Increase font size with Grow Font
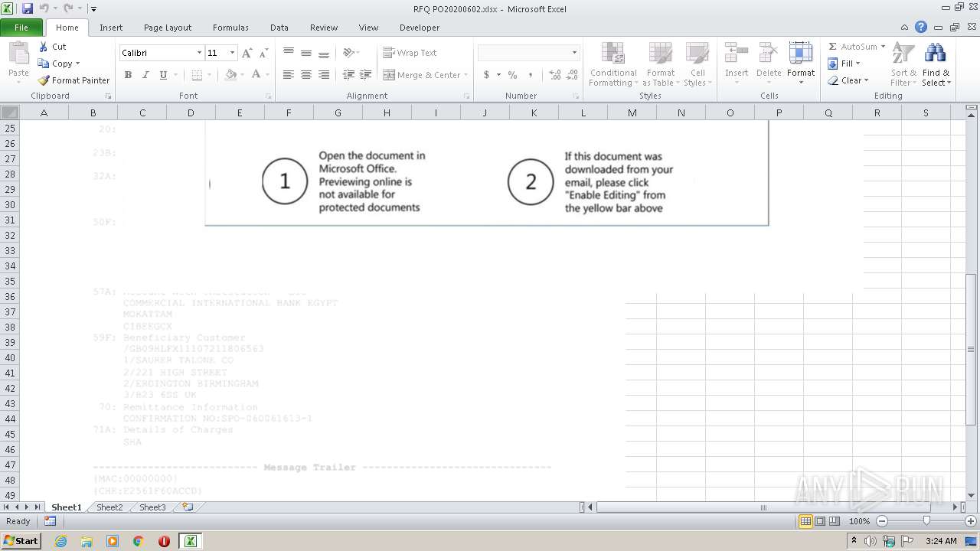Image resolution: width=980 pixels, height=551 pixels. point(247,53)
